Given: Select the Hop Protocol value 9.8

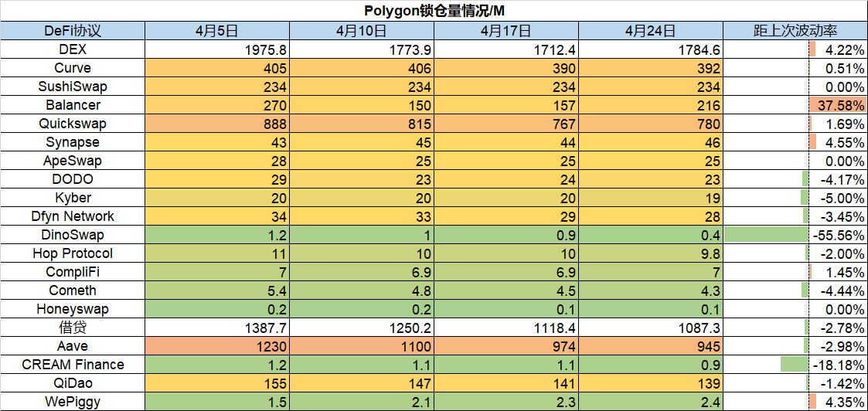Looking at the screenshot, I should coord(651,253).
